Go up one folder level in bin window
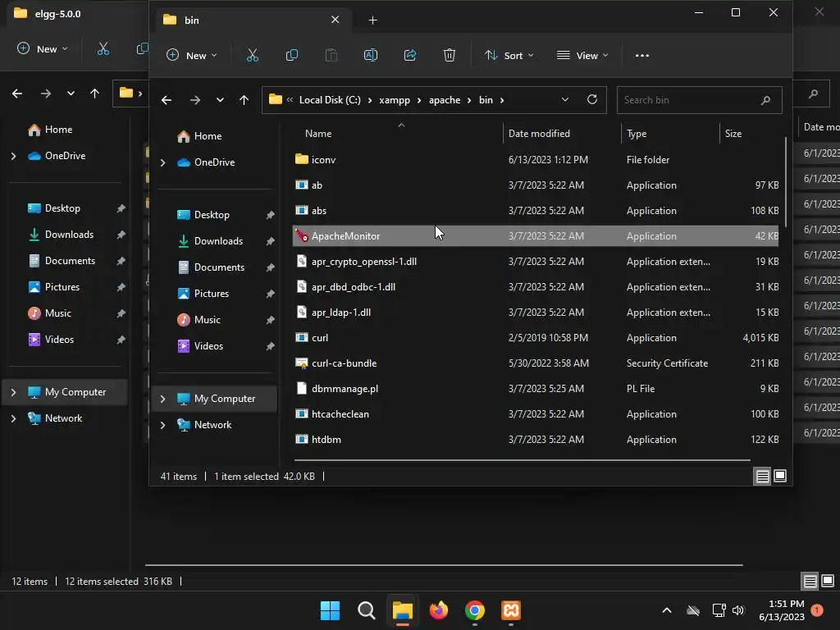Viewport: 840px width, 630px height. [x=244, y=99]
